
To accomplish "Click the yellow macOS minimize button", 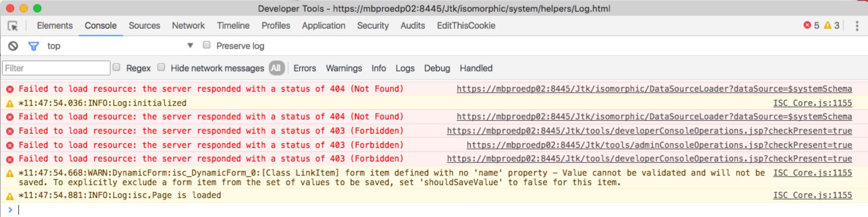I will [23, 8].
